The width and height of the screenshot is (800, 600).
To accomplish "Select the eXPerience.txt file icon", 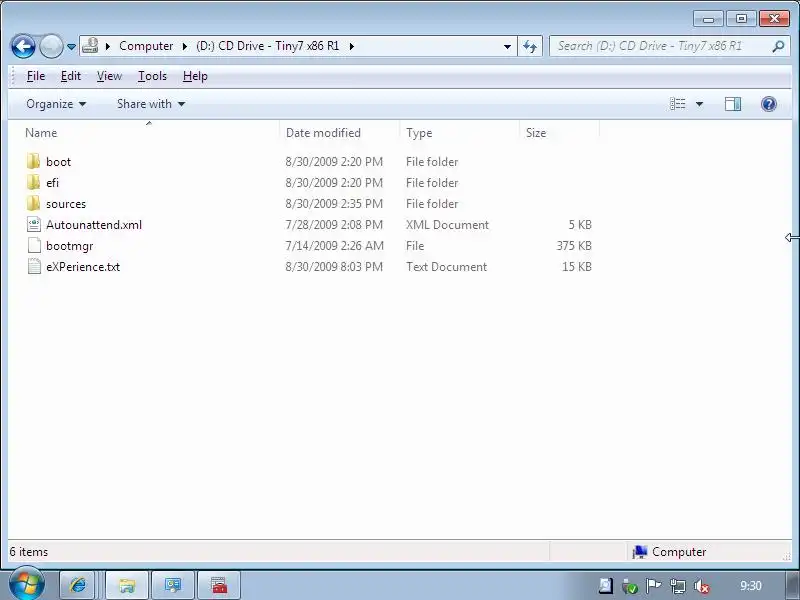I will pyautogui.click(x=34, y=266).
